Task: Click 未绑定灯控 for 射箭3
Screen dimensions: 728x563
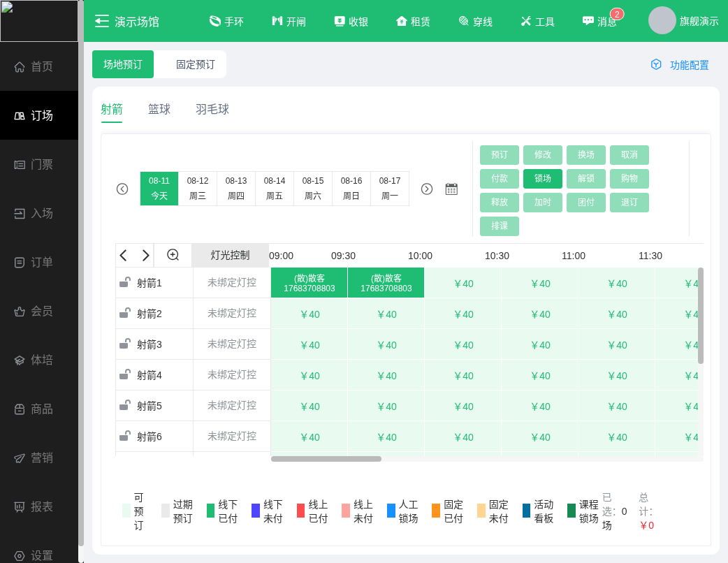Action: 232,344
